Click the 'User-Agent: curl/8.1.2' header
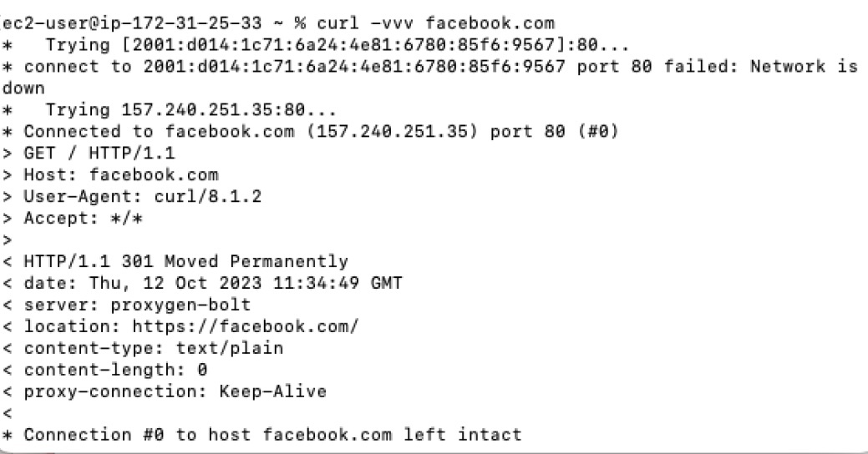The height and width of the screenshot is (454, 868). (x=142, y=196)
